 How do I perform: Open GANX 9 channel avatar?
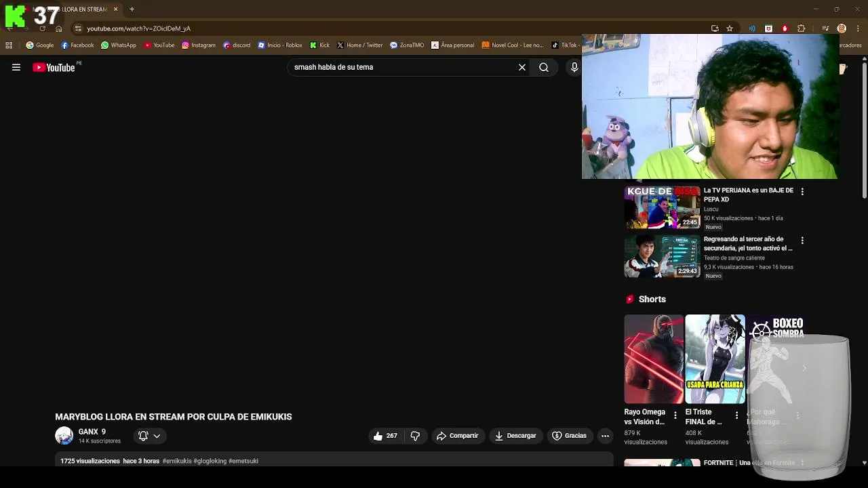click(64, 436)
